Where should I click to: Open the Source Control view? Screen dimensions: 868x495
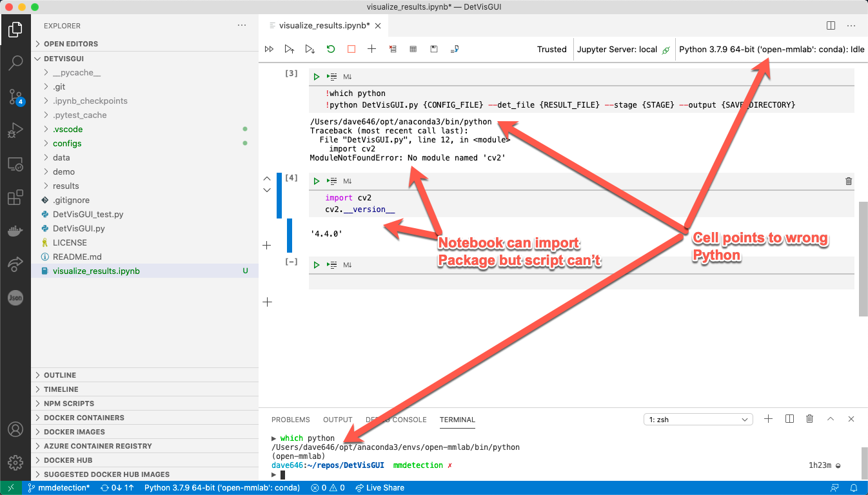[x=15, y=95]
